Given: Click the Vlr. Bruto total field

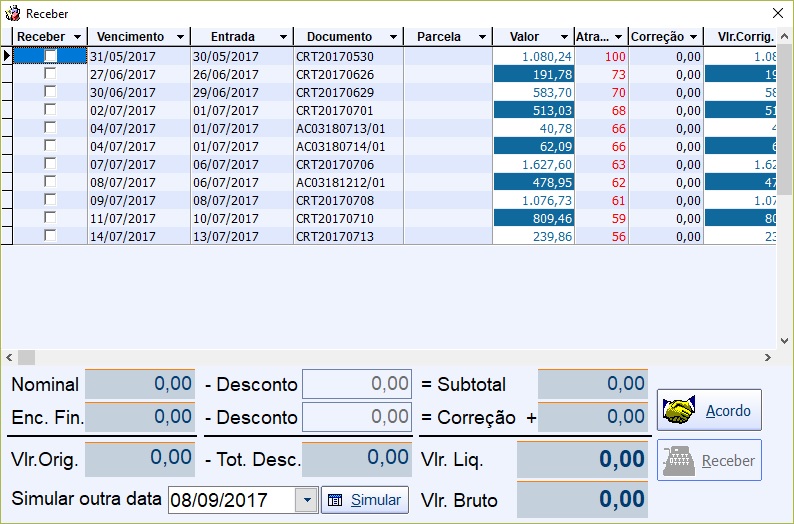Looking at the screenshot, I should coord(582,499).
